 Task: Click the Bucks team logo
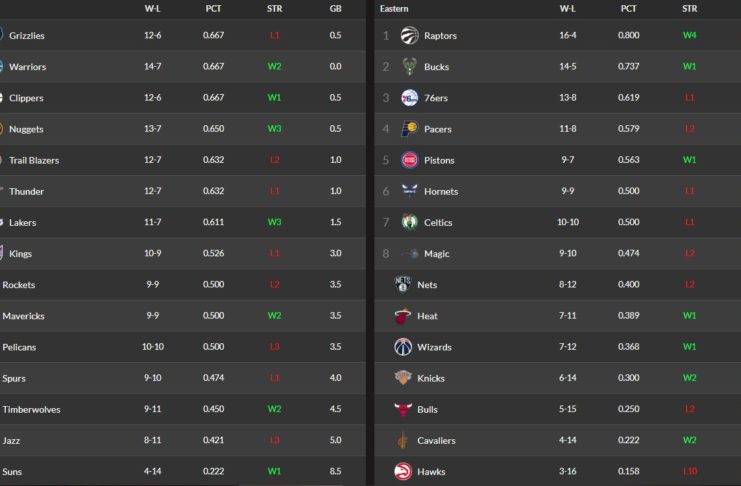tap(408, 67)
